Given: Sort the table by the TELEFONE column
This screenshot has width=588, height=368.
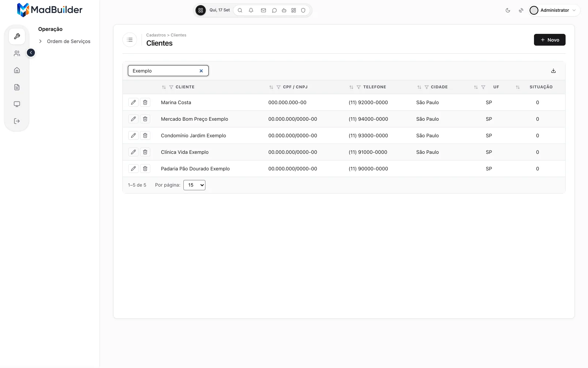Looking at the screenshot, I should (351, 87).
